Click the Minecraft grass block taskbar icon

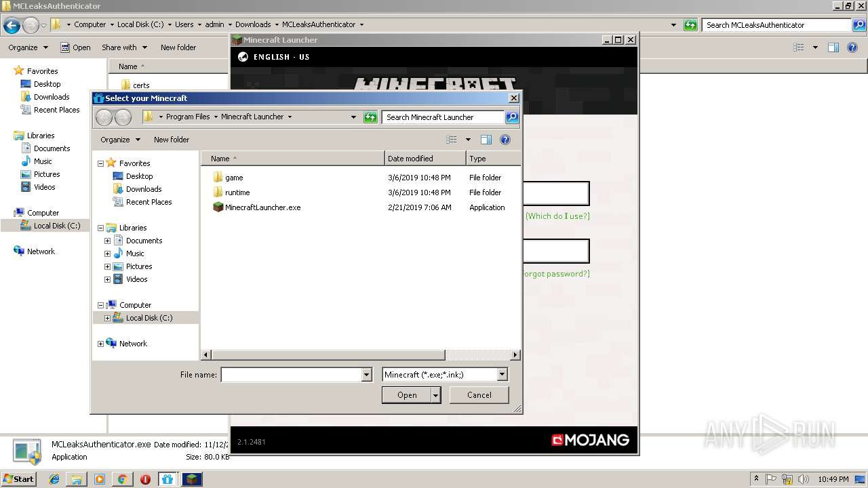[193, 479]
